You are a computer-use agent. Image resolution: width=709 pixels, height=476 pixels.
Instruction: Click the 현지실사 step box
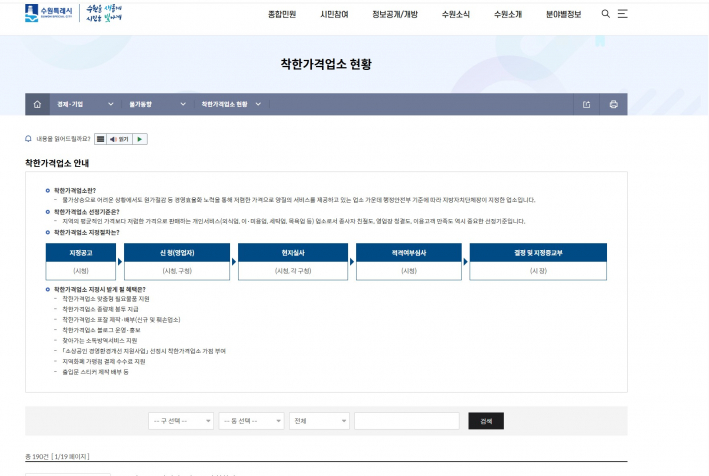coord(293,262)
